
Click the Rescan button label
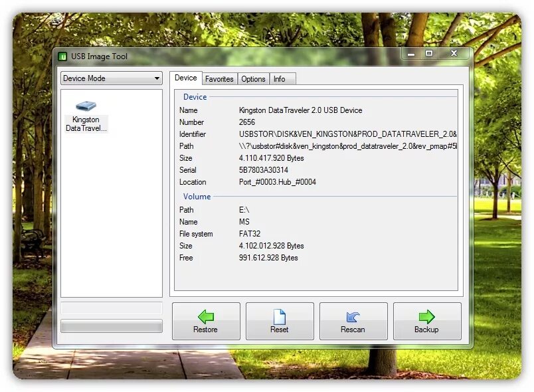click(x=353, y=330)
